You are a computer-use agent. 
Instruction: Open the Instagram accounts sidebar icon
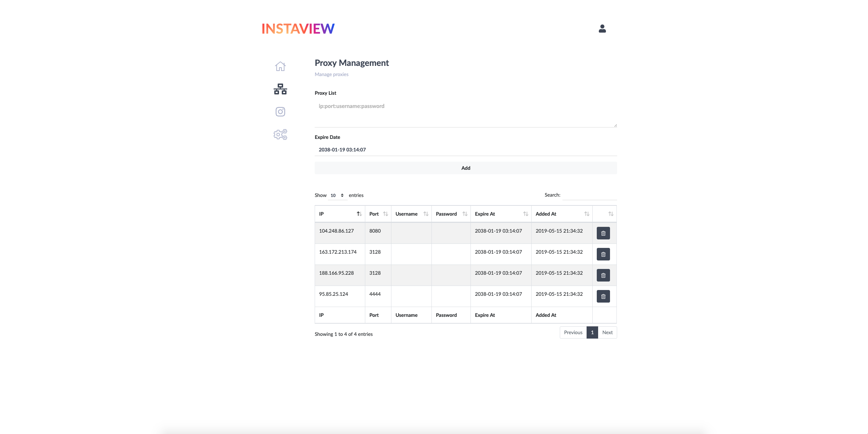(x=280, y=112)
